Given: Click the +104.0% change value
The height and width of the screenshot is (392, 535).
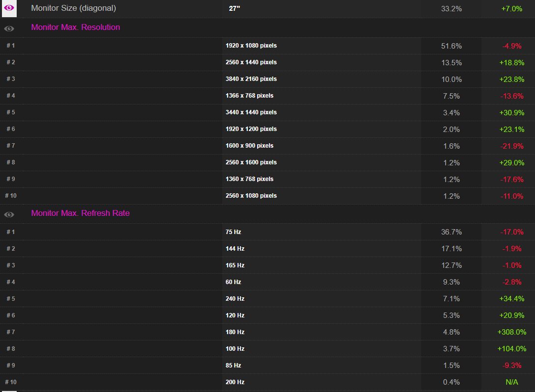Looking at the screenshot, I should point(511,349).
